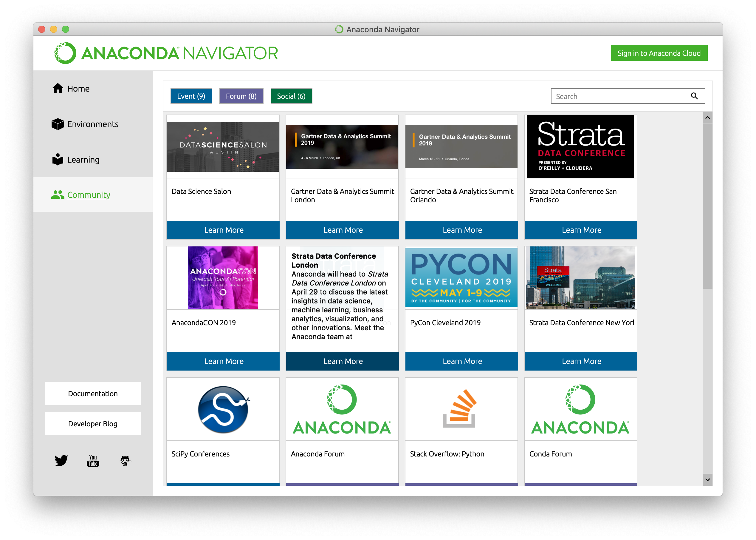Click the 'AnacondaCON 2019' title text
This screenshot has height=540, width=756.
(204, 323)
